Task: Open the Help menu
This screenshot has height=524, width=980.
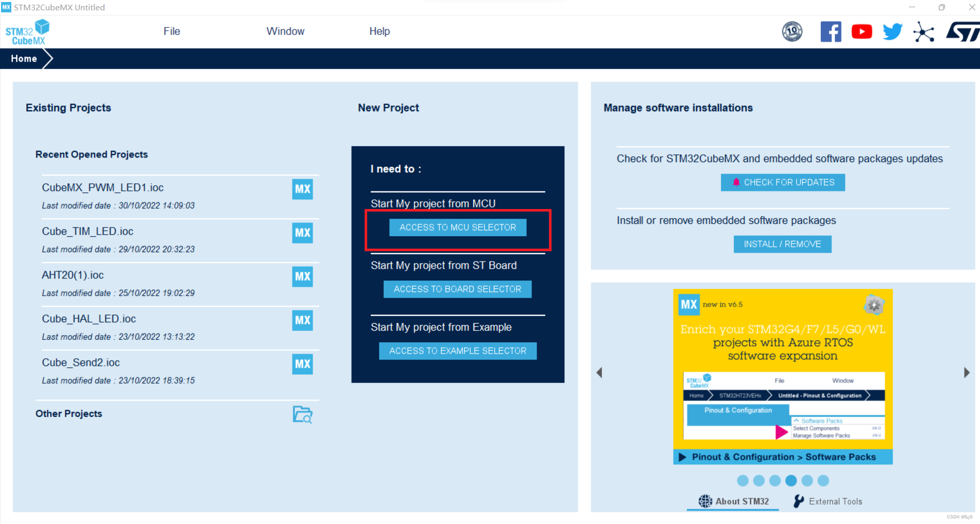Action: pos(380,31)
